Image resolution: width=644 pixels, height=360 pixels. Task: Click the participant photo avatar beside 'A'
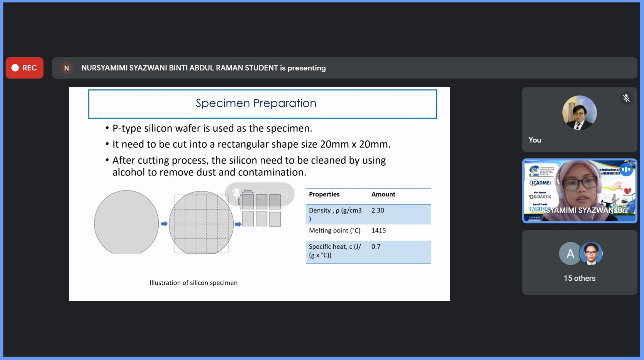591,254
